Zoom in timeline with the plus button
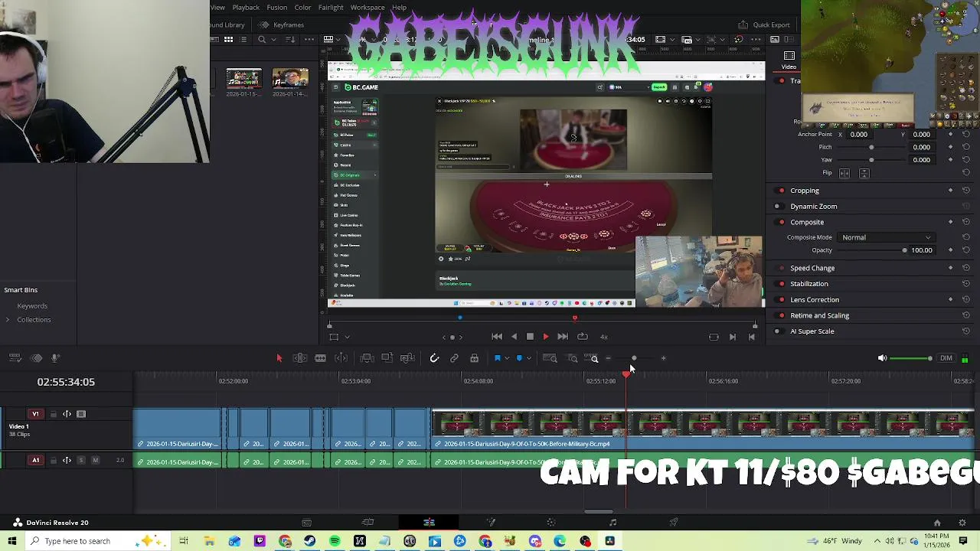The width and height of the screenshot is (980, 551). point(663,358)
